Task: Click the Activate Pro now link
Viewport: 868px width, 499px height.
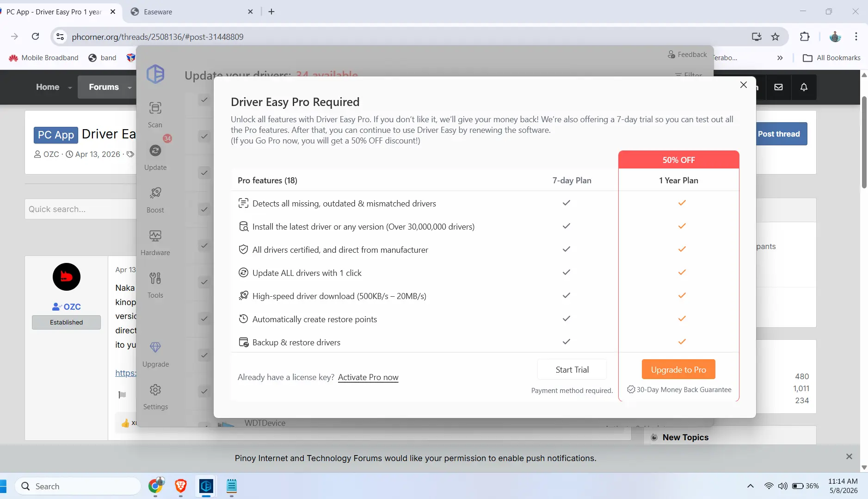Action: pyautogui.click(x=368, y=377)
